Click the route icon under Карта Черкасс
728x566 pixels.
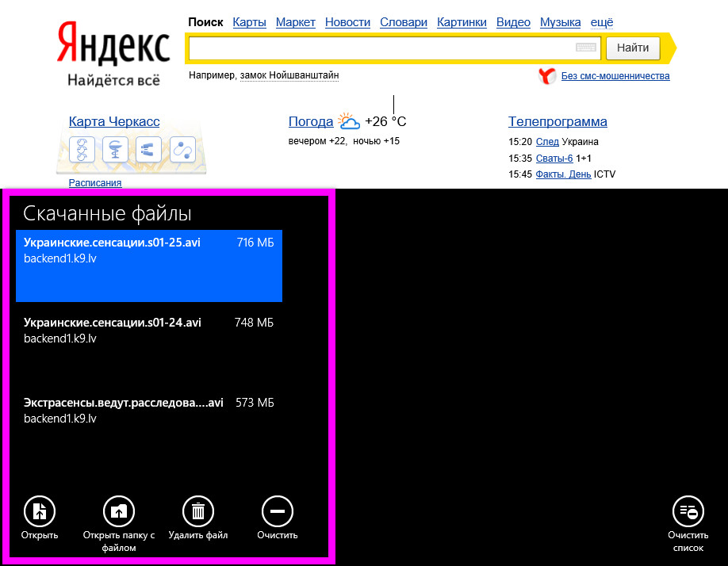pos(182,149)
